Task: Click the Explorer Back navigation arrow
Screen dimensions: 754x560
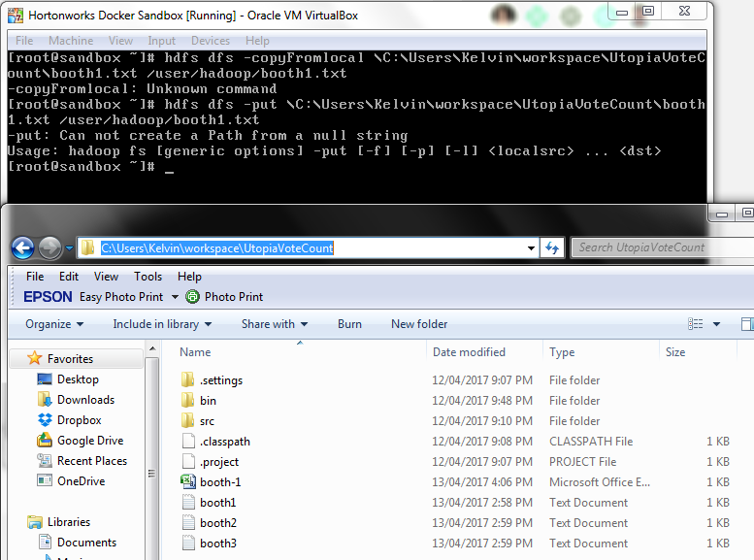Action: pyautogui.click(x=22, y=248)
